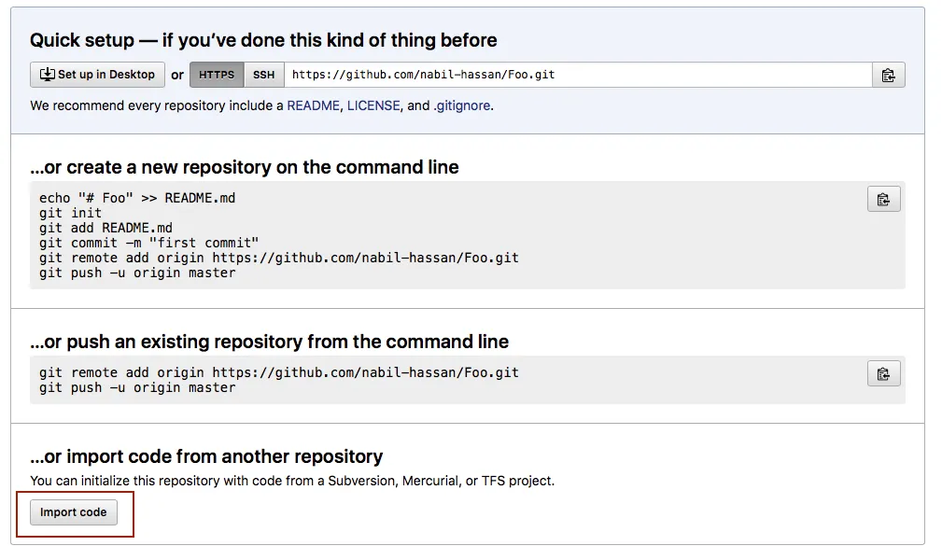Select the HTTPS protocol toggle
Image resolution: width=942 pixels, height=560 pixels.
[x=217, y=75]
